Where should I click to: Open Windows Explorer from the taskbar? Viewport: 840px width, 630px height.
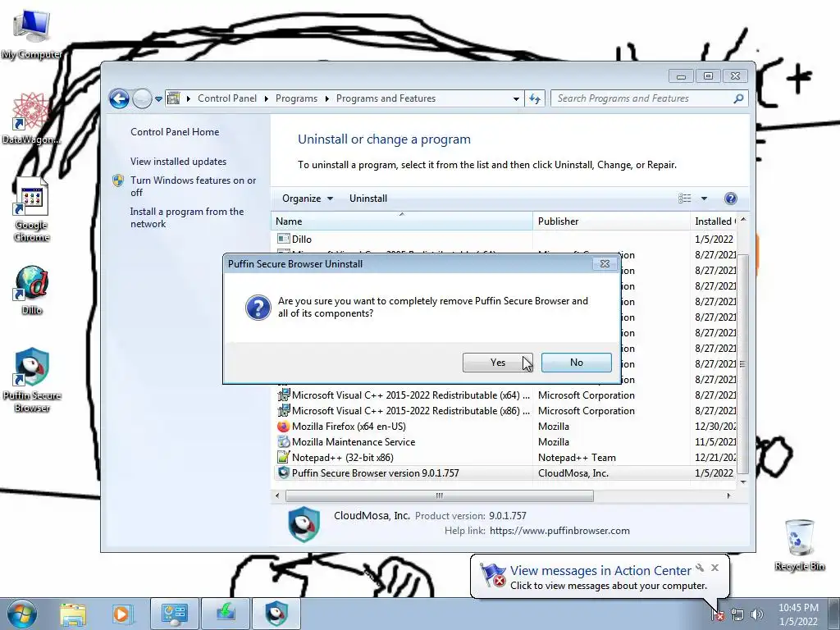tap(73, 614)
